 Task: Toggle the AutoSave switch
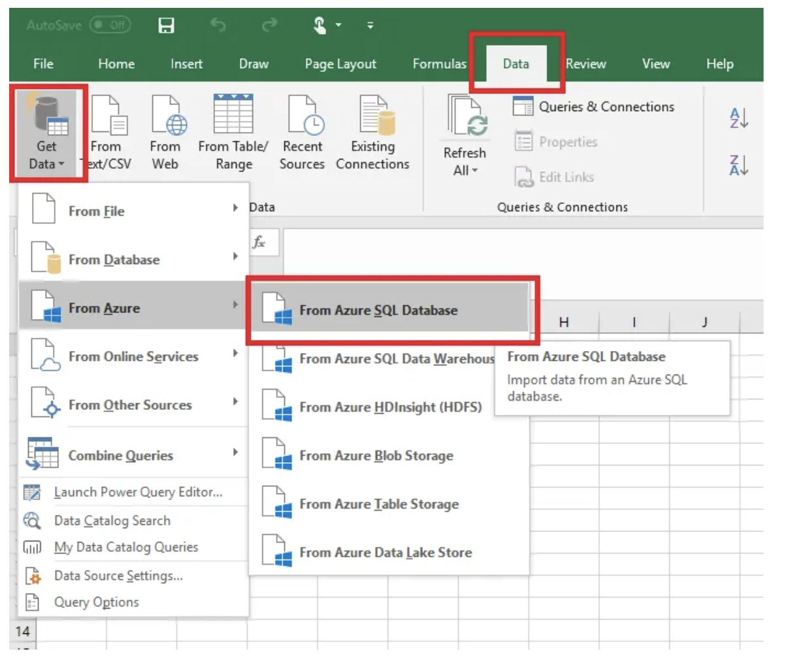[x=110, y=25]
